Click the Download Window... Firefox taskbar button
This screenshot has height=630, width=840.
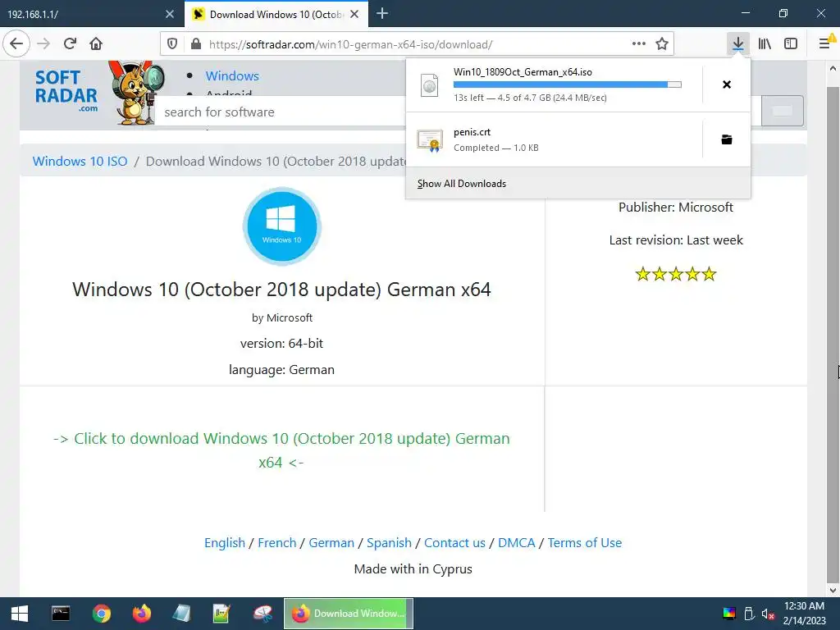click(x=348, y=614)
